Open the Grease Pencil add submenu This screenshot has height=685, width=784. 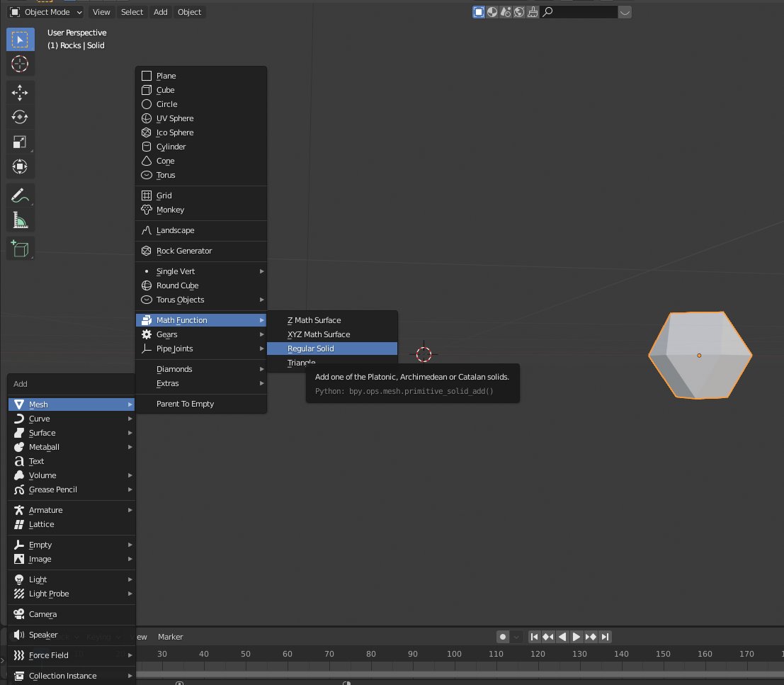72,489
